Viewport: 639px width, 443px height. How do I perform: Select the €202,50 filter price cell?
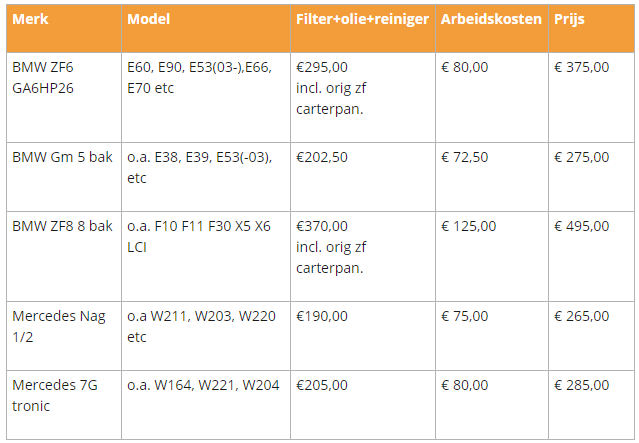(x=322, y=157)
